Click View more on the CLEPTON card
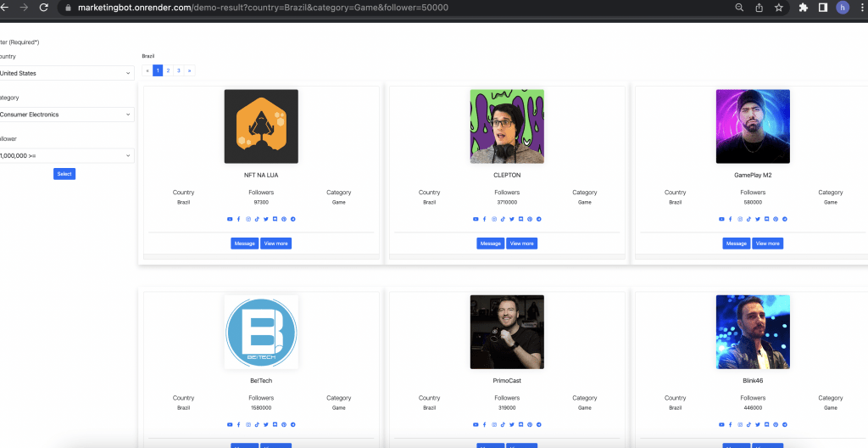The image size is (868, 448). 521,244
